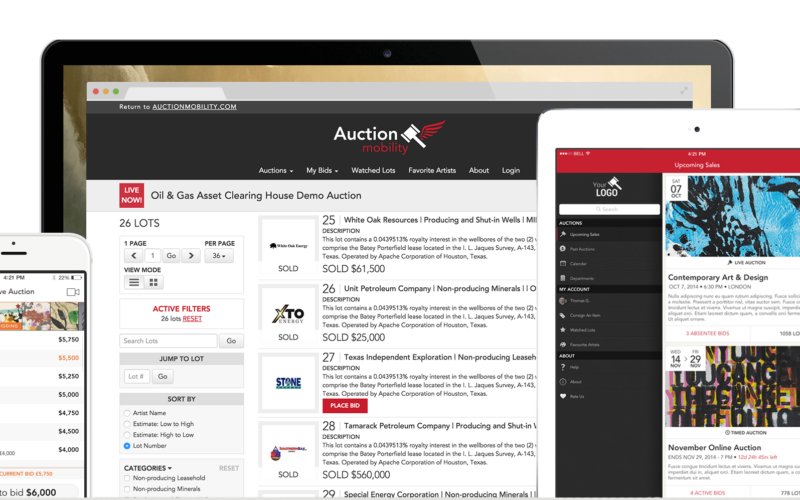Image resolution: width=800 pixels, height=500 pixels.
Task: Select Artist Name sort option
Action: (x=127, y=413)
